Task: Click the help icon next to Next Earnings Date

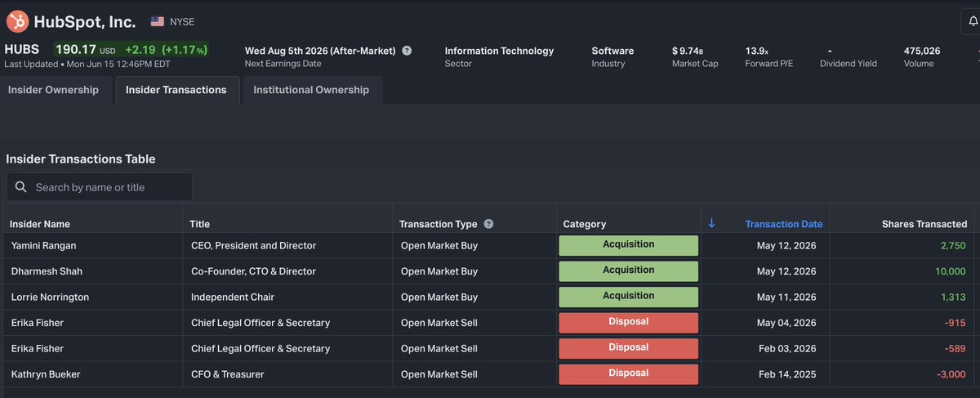Action: [x=407, y=51]
